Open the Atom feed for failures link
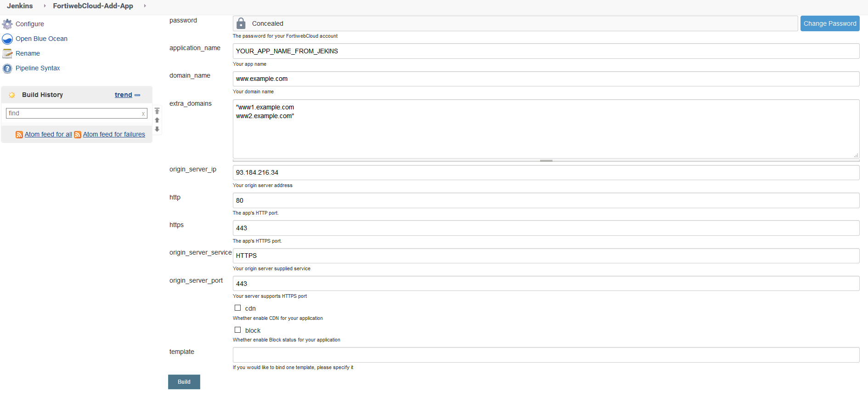 click(114, 134)
